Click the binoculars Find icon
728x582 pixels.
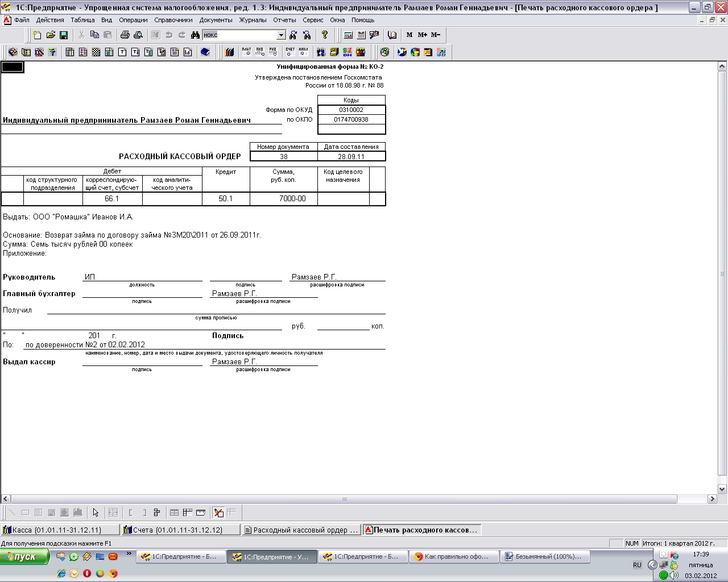195,35
